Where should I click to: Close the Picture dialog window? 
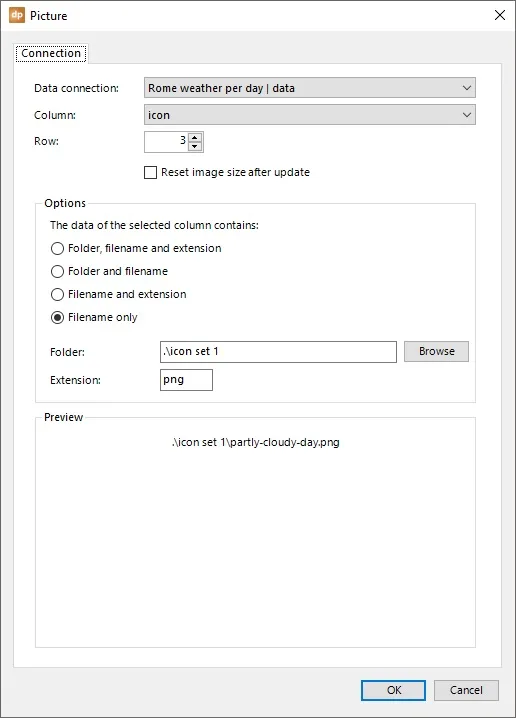coord(500,15)
